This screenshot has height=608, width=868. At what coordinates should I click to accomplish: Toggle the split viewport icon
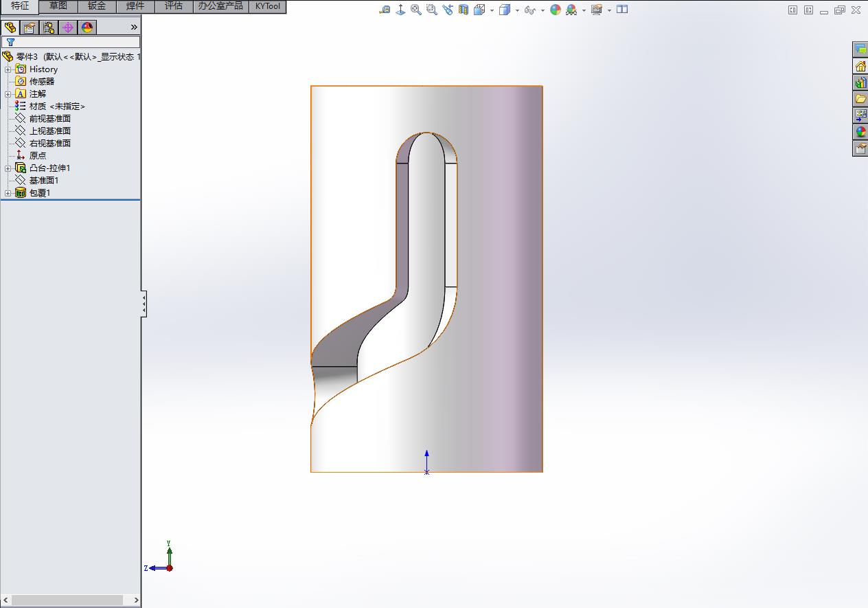point(622,10)
